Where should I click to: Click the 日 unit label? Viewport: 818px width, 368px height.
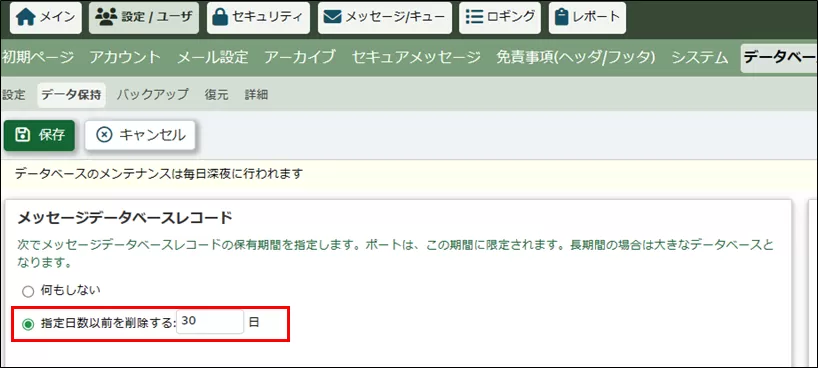254,323
